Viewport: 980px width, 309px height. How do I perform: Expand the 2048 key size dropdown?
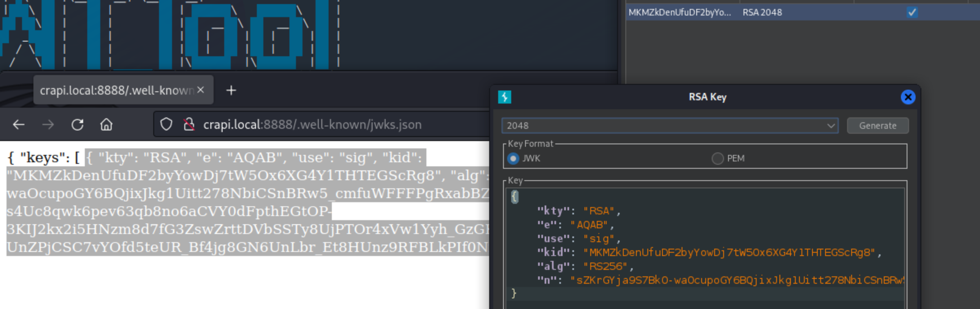click(831, 126)
